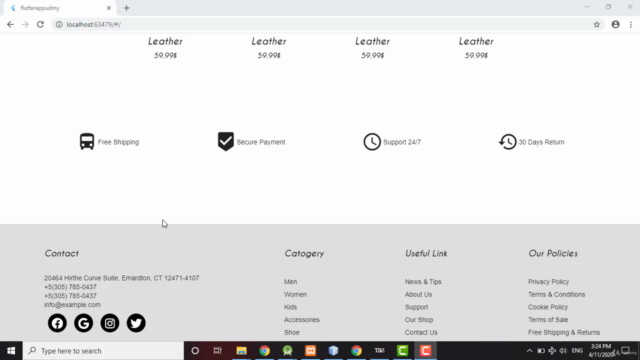
Task: Open File Explorer from taskbar
Action: (241, 351)
